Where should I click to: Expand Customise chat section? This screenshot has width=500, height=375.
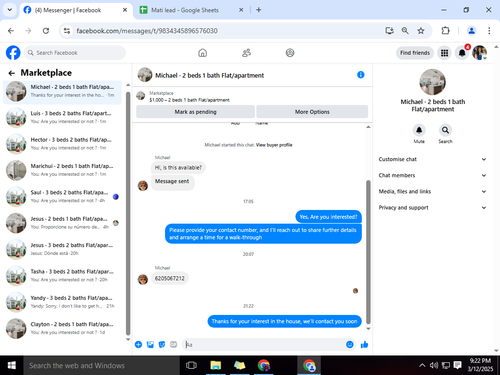pyautogui.click(x=432, y=159)
